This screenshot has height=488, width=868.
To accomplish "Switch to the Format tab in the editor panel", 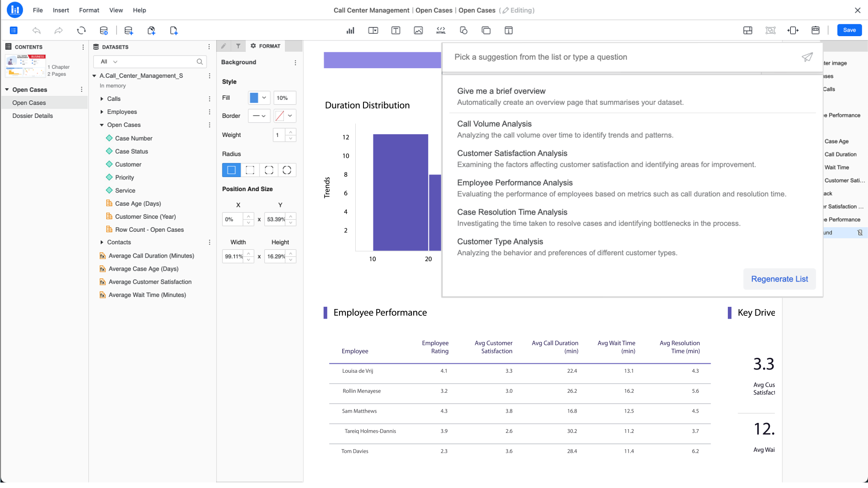I will (x=266, y=46).
